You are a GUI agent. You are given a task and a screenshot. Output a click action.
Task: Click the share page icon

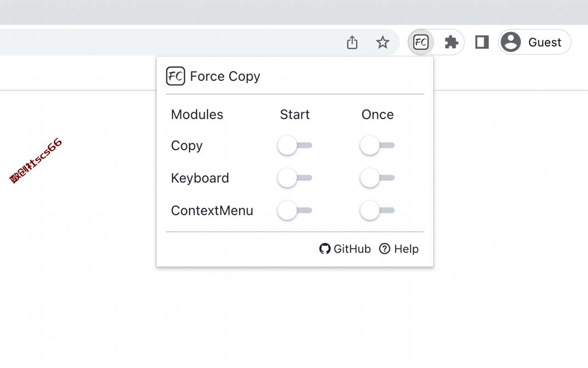[352, 42]
